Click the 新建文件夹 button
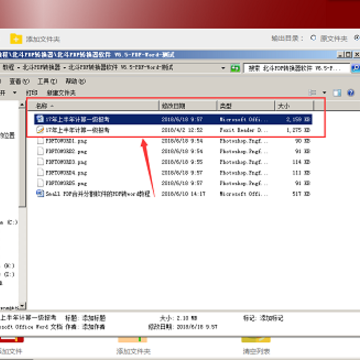The height and width of the screenshot is (360, 360). 61,93
